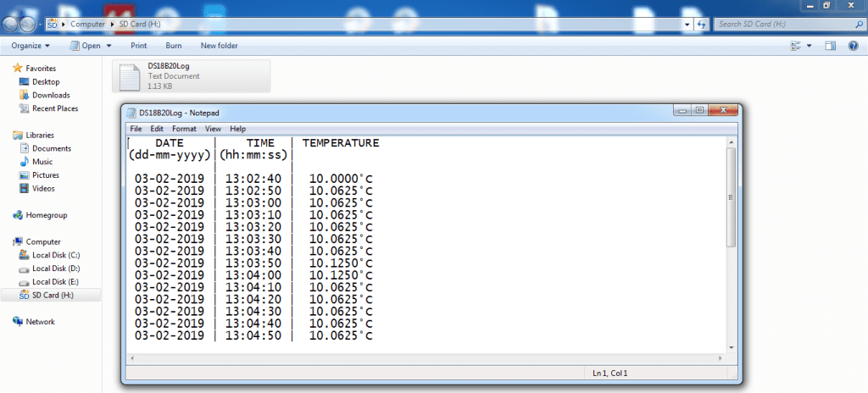Expand the Open button dropdown arrow
Image resolution: width=868 pixels, height=393 pixels.
[108, 46]
